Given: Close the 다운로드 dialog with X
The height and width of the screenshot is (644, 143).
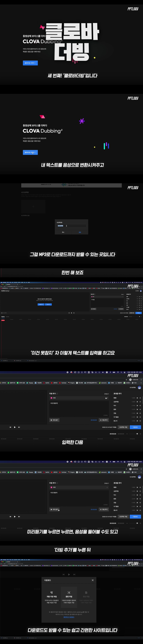Looking at the screenshot, I should [93, 580].
